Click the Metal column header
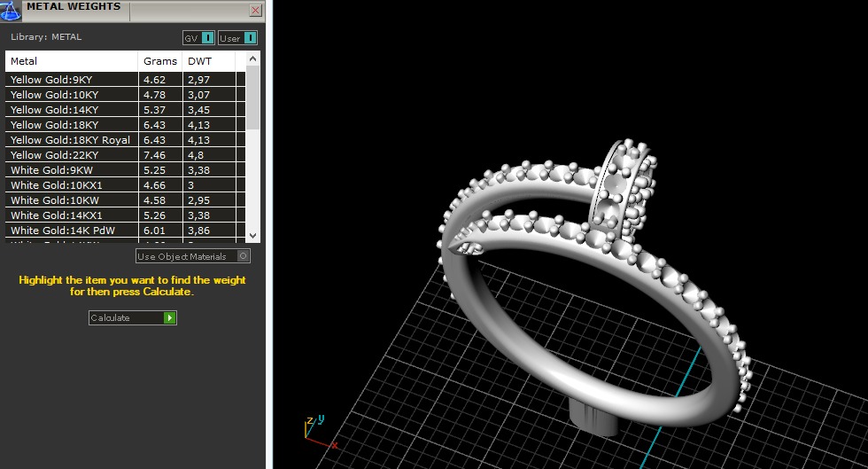This screenshot has width=868, height=469. (72, 61)
